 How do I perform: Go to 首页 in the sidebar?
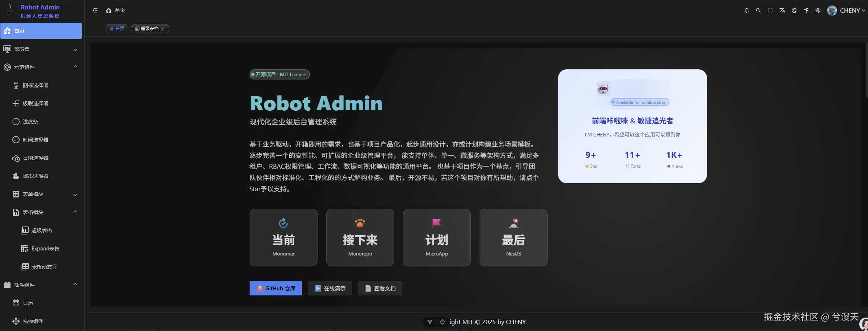(x=41, y=31)
